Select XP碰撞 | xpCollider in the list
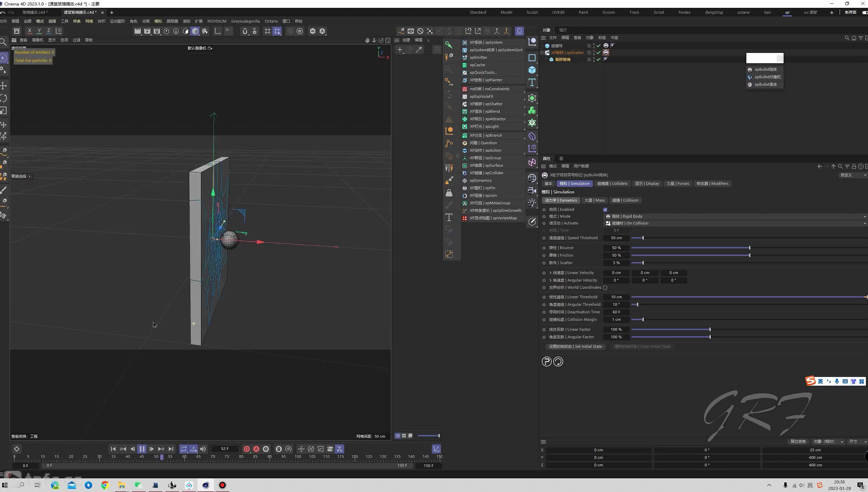The image size is (868, 492). point(493,173)
